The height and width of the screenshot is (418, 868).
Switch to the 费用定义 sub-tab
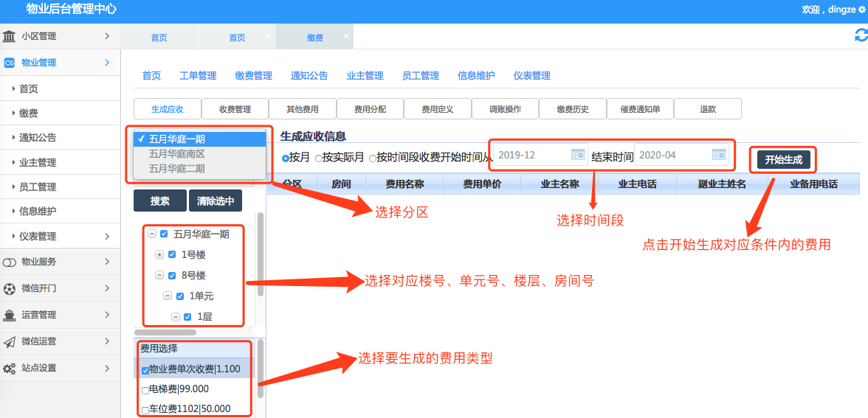438,109
